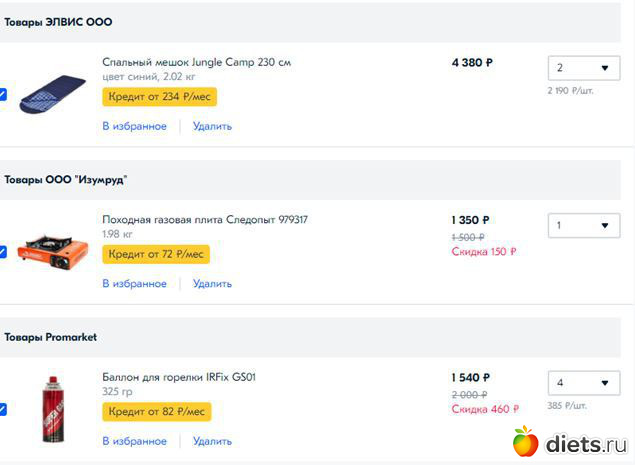Expand quantity selector for the gas stove
635x465 pixels.
(584, 225)
